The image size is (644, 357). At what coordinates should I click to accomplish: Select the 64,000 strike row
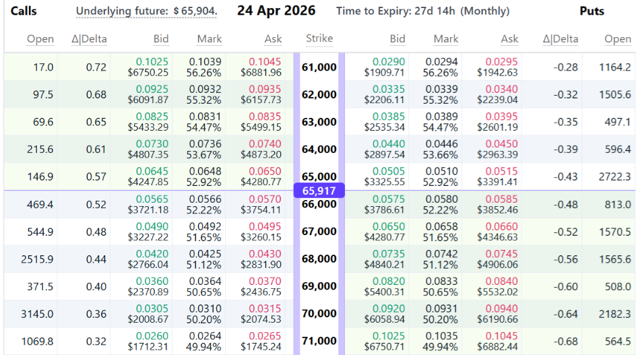click(x=319, y=149)
